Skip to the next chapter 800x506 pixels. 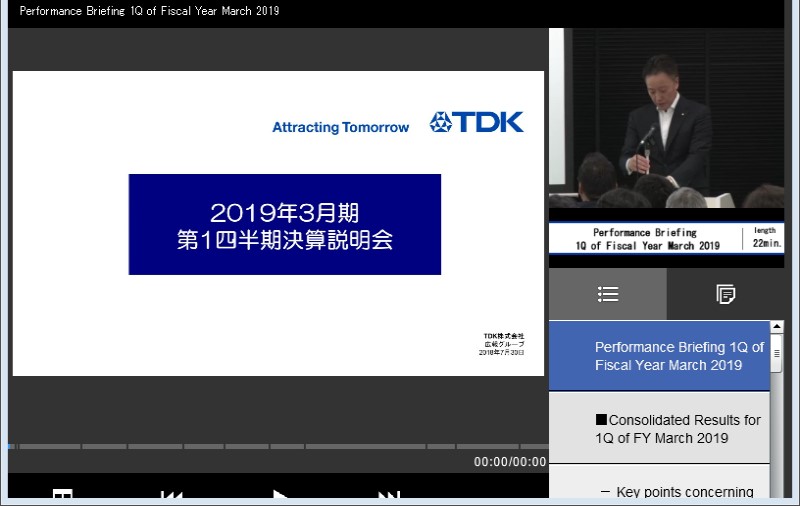click(389, 494)
